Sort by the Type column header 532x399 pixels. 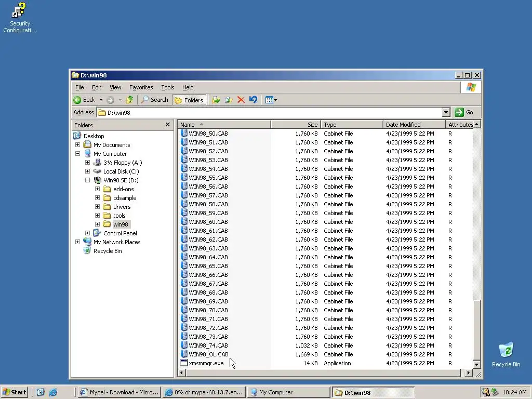(352, 125)
